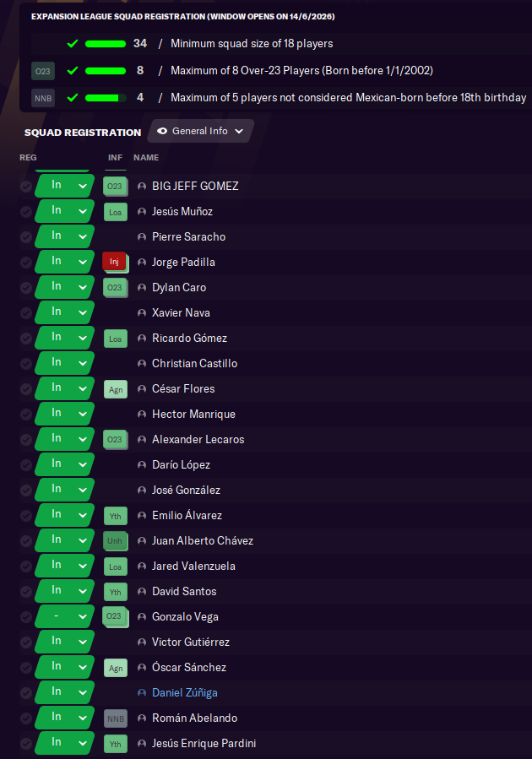This screenshot has height=759, width=532.
Task: Toggle registration check circle for Victor Gutiérrez
Action: (x=26, y=642)
